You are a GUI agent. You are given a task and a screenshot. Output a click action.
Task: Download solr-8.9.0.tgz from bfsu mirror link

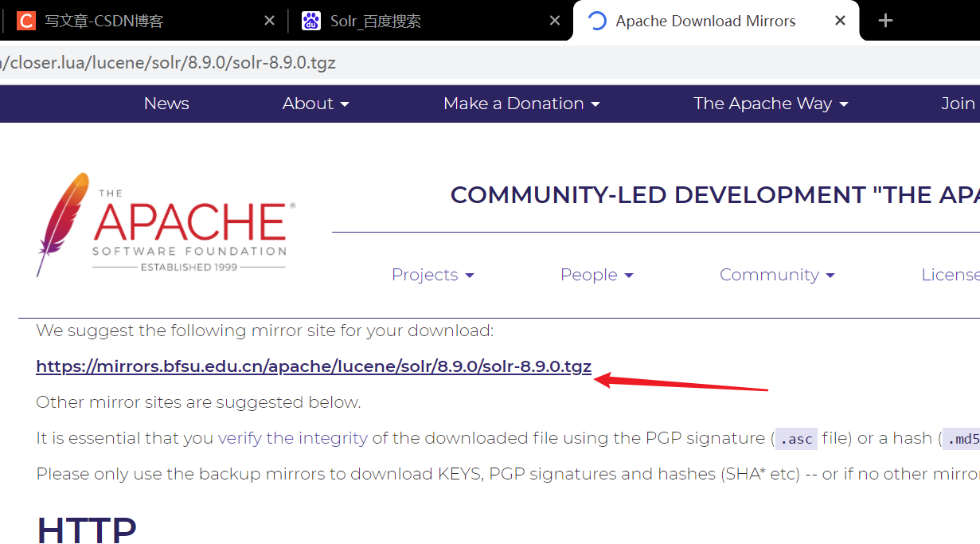[x=314, y=366]
